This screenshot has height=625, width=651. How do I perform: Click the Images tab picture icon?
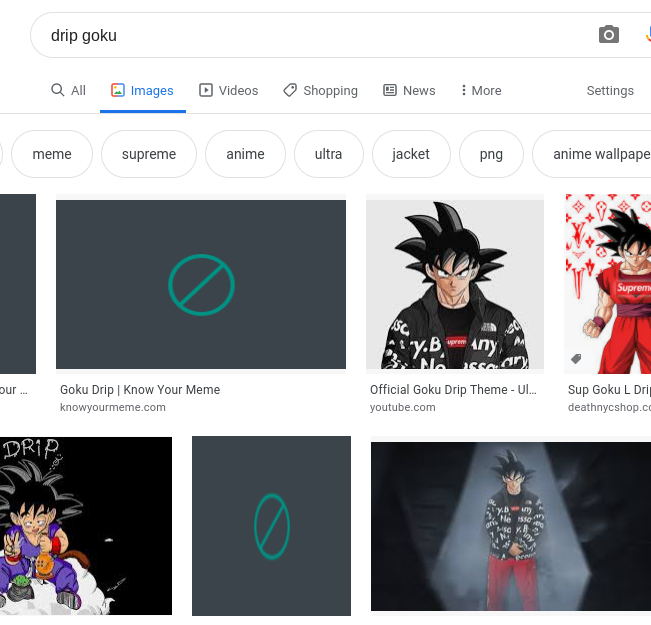(x=117, y=90)
